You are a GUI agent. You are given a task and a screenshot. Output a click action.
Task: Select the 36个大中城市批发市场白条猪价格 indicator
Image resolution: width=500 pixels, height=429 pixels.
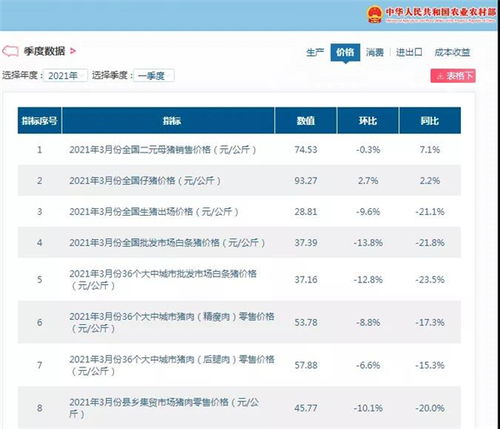point(163,279)
